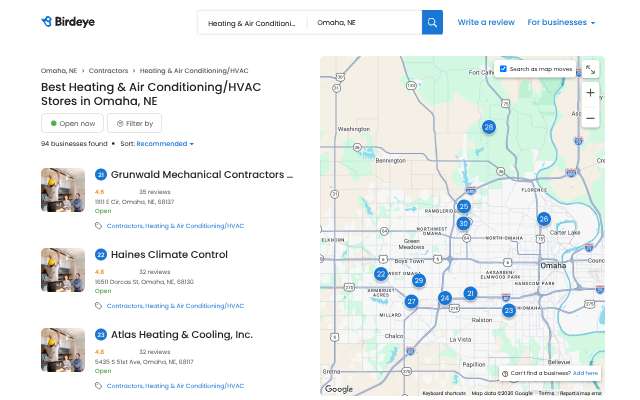
Task: Open Haines Climate Control listing title
Action: [x=169, y=254]
